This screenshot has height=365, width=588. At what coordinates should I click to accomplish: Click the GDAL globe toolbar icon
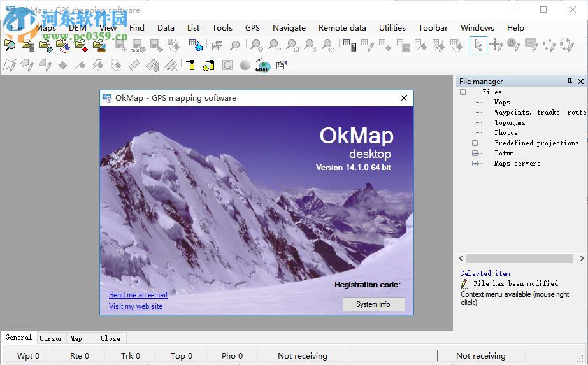coord(262,65)
